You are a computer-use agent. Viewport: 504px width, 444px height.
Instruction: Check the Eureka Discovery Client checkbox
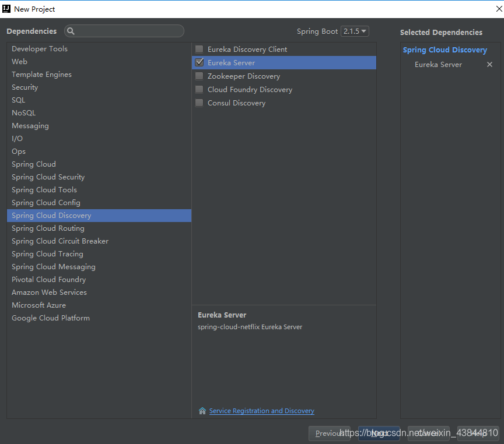[199, 49]
